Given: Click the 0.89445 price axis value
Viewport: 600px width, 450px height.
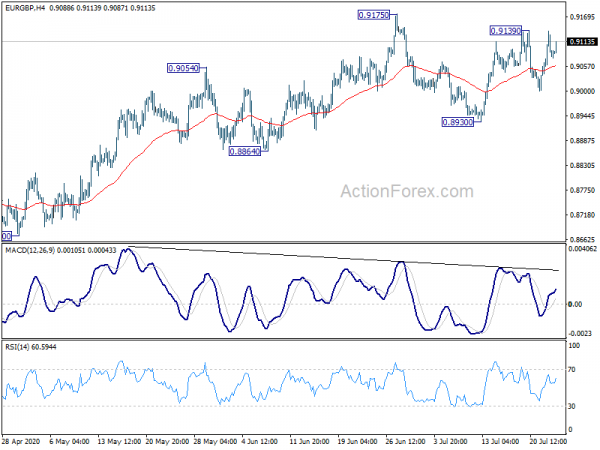Looking at the screenshot, I should point(582,116).
